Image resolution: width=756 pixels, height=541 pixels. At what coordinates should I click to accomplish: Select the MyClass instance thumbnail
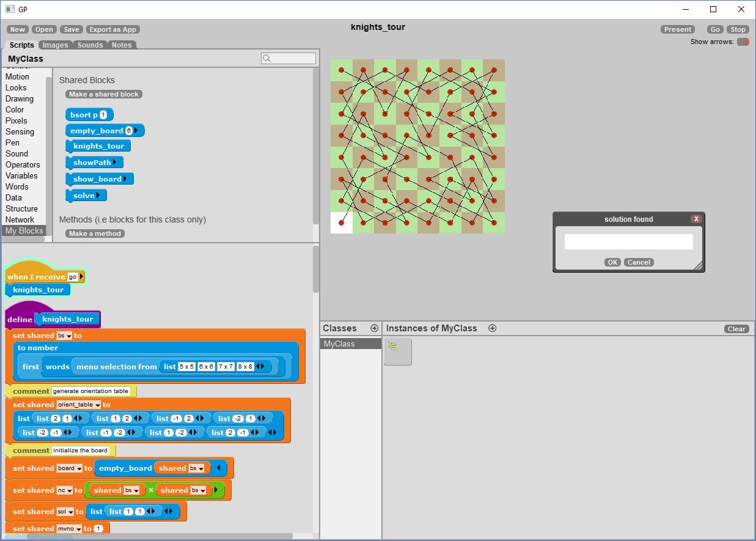click(x=397, y=351)
